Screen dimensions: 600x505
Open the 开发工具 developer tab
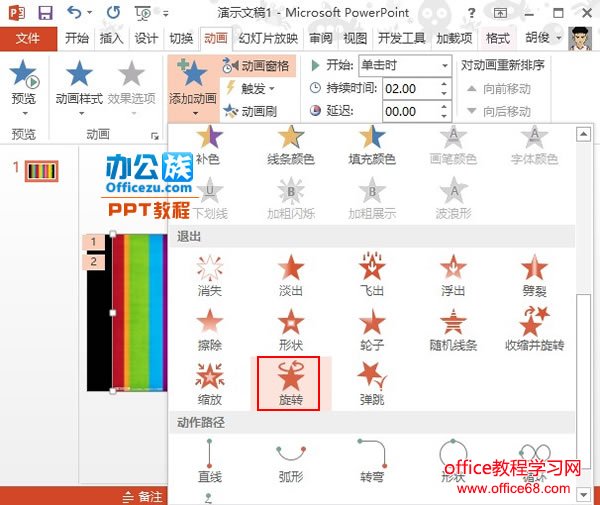pos(402,38)
